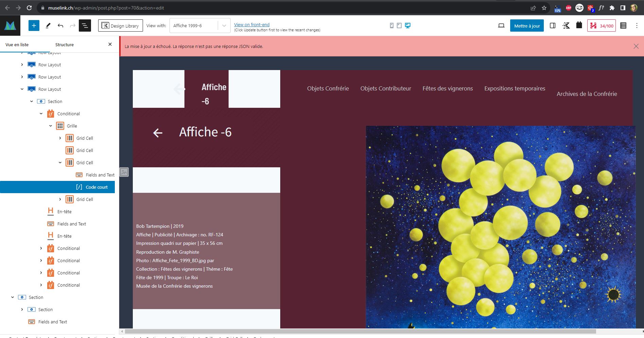Select the pencil Tools icon
This screenshot has height=338, width=644.
coord(48,26)
